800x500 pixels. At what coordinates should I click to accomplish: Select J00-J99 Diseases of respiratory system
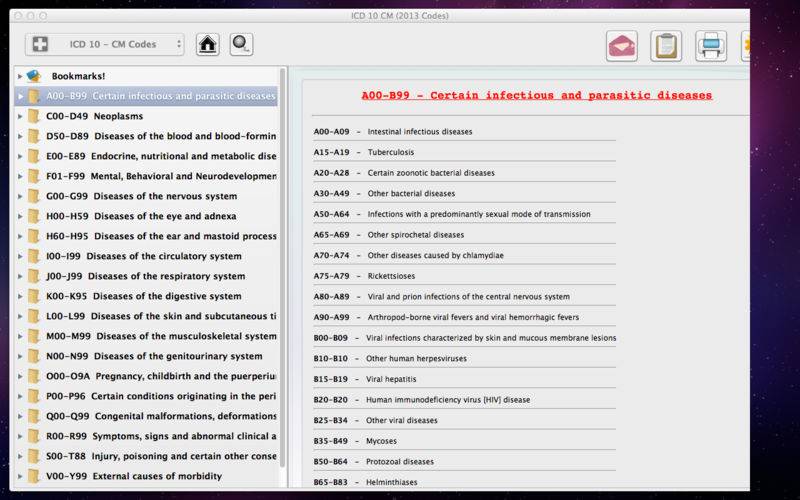(145, 276)
